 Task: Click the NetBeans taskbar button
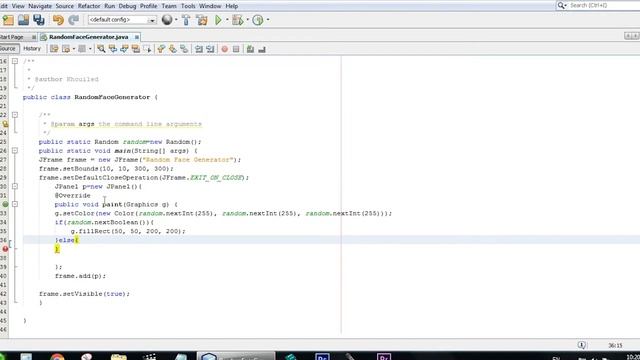click(x=236, y=356)
